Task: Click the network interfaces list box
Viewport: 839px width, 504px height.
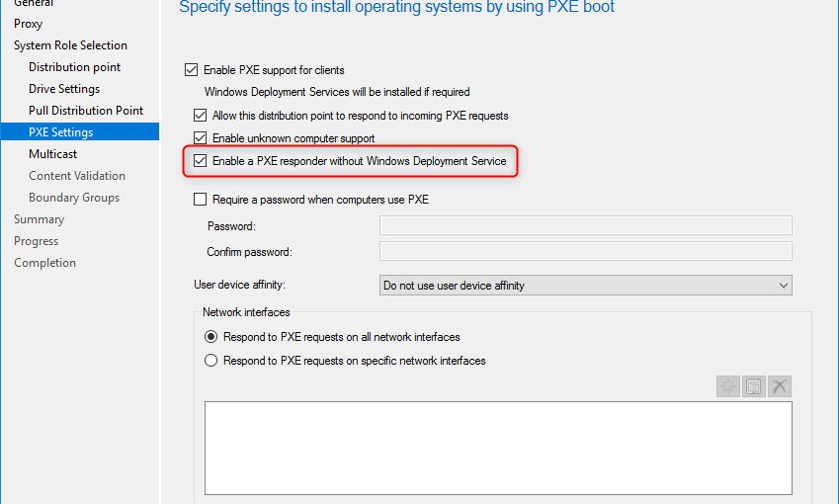Action: tap(498, 449)
